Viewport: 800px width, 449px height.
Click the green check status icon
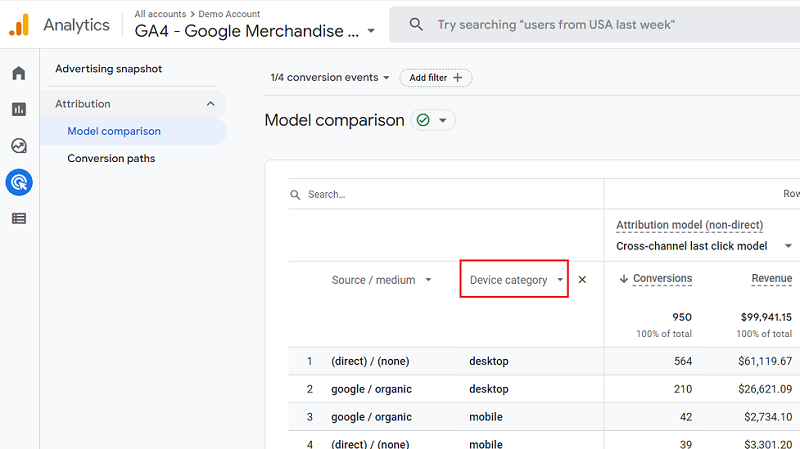coord(423,120)
